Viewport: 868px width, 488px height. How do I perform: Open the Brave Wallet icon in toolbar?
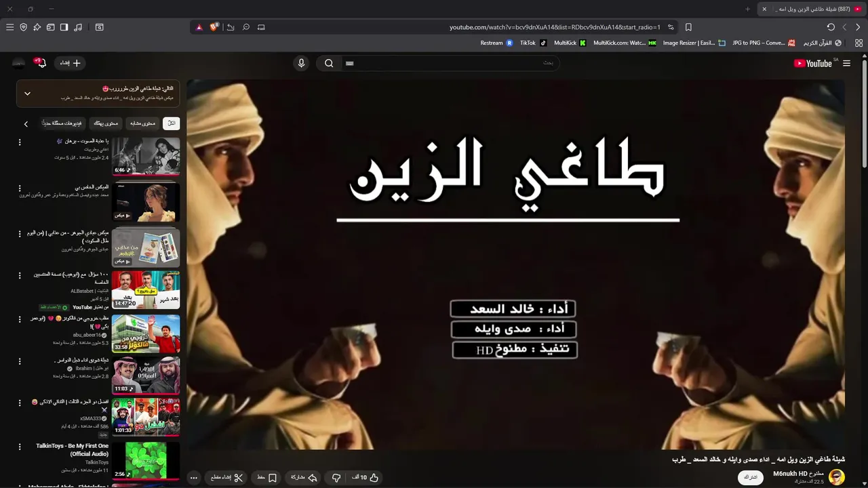[50, 27]
